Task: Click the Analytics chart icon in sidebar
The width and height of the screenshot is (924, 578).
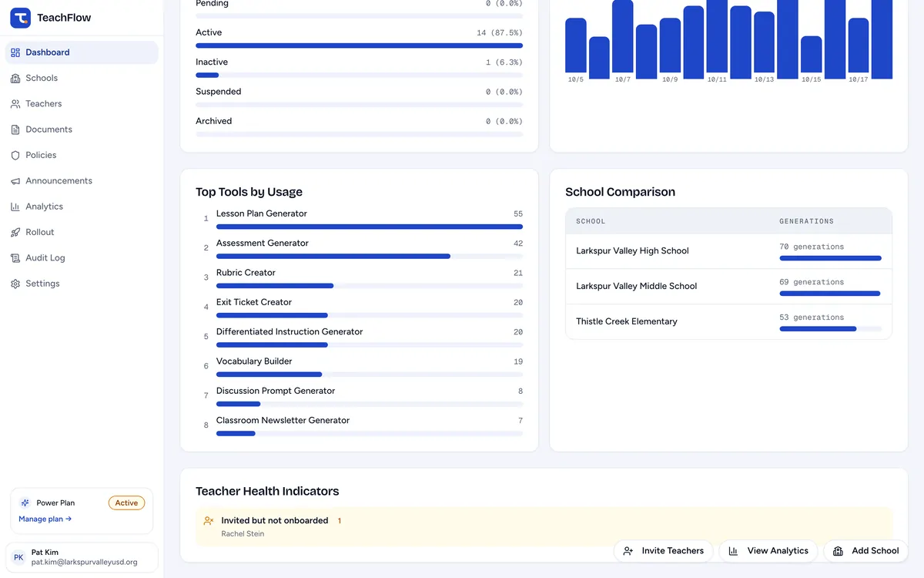Action: [x=15, y=207]
